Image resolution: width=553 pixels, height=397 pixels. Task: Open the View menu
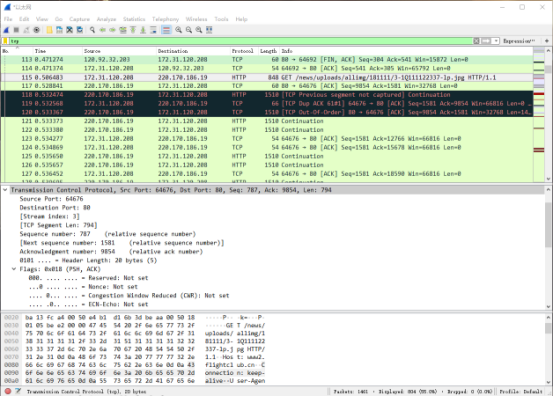point(42,19)
